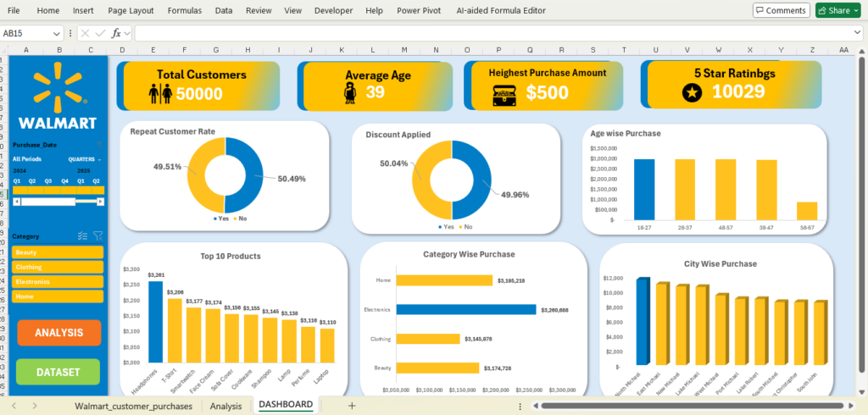Open the QUARTERS time level dropdown
This screenshot has width=868, height=415.
pos(85,159)
